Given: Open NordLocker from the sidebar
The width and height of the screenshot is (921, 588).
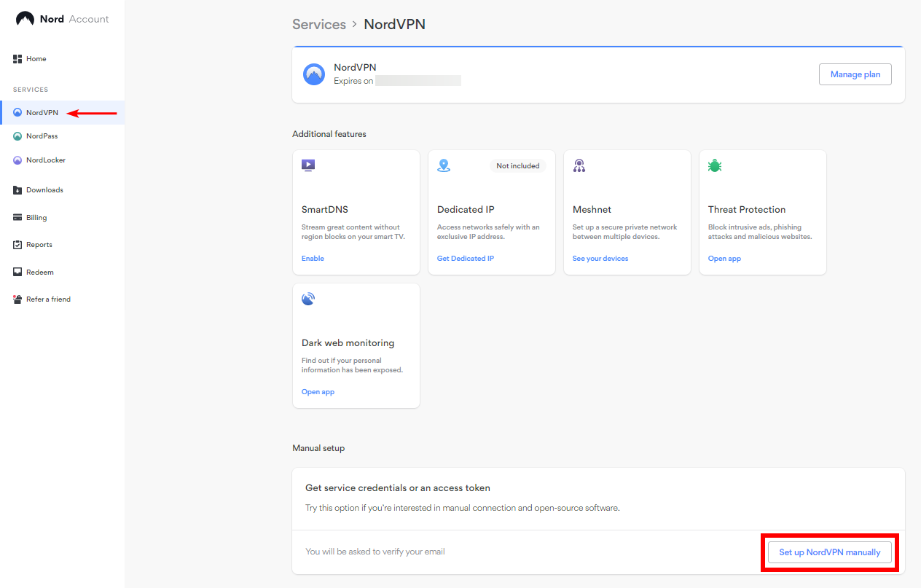Looking at the screenshot, I should tap(44, 160).
